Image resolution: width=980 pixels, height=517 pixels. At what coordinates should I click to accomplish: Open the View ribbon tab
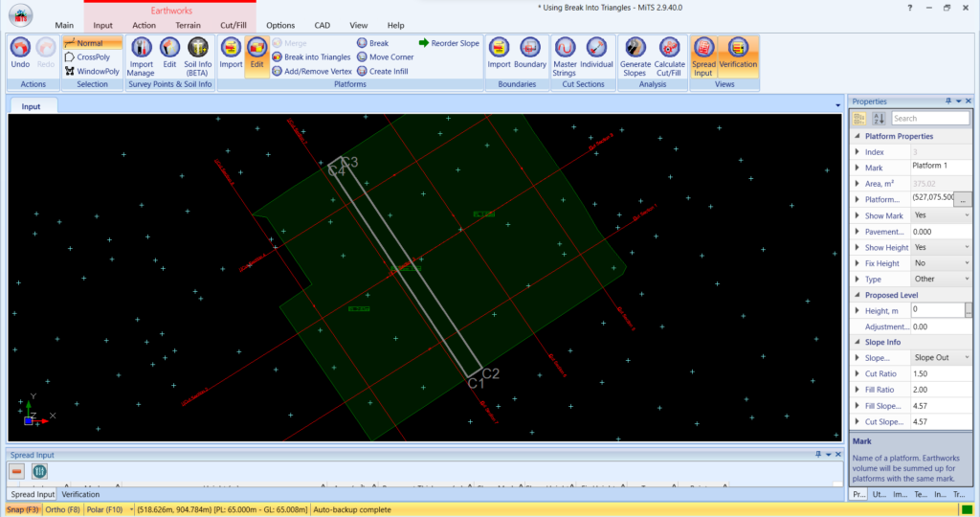coord(358,26)
